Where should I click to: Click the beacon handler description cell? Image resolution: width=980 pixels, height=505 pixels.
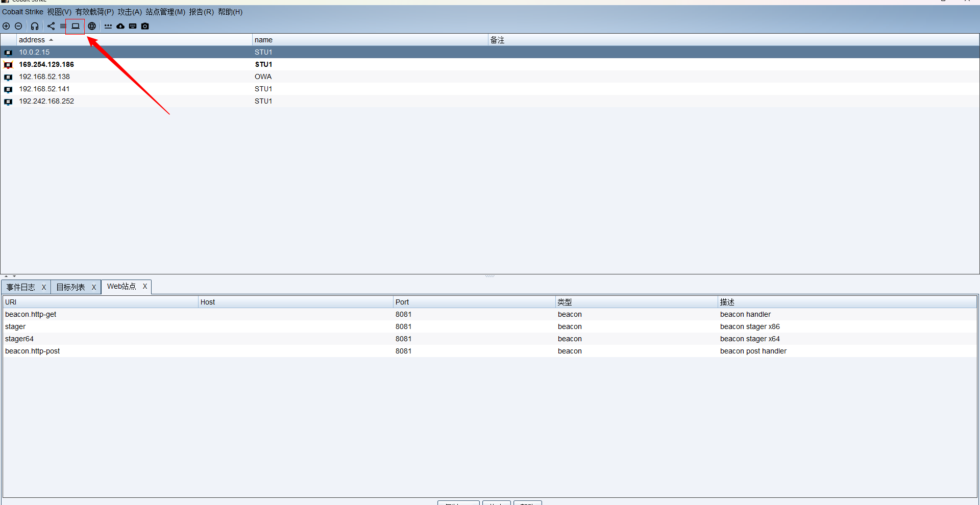click(x=745, y=314)
